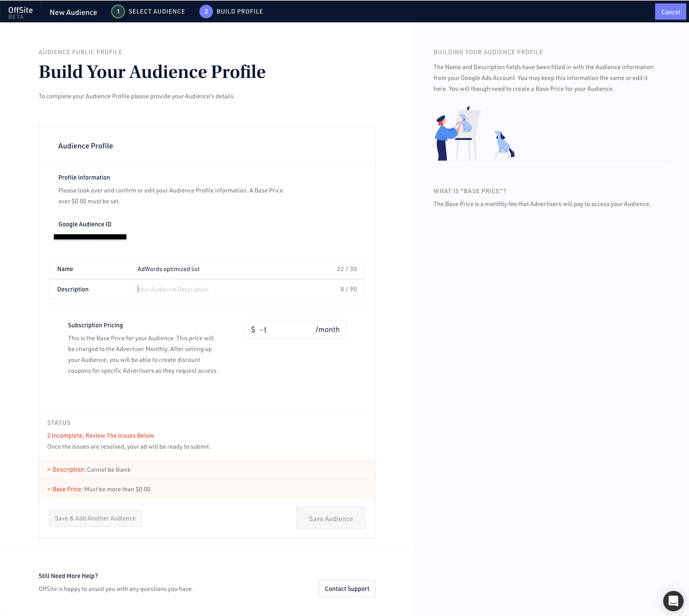Click the 2 Incomplete status message
Image resolution: width=689 pixels, height=616 pixels.
pos(100,436)
